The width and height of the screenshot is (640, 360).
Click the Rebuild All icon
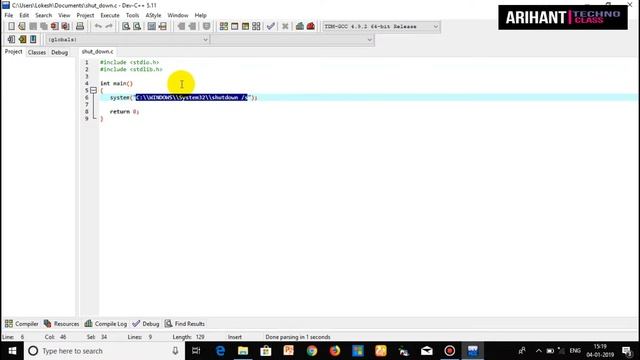click(256, 27)
